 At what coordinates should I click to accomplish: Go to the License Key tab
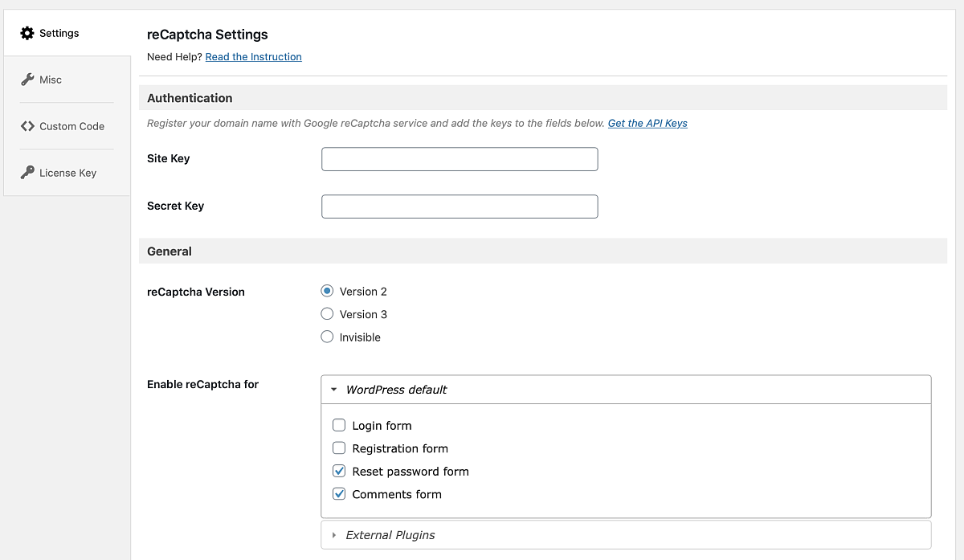coord(67,173)
